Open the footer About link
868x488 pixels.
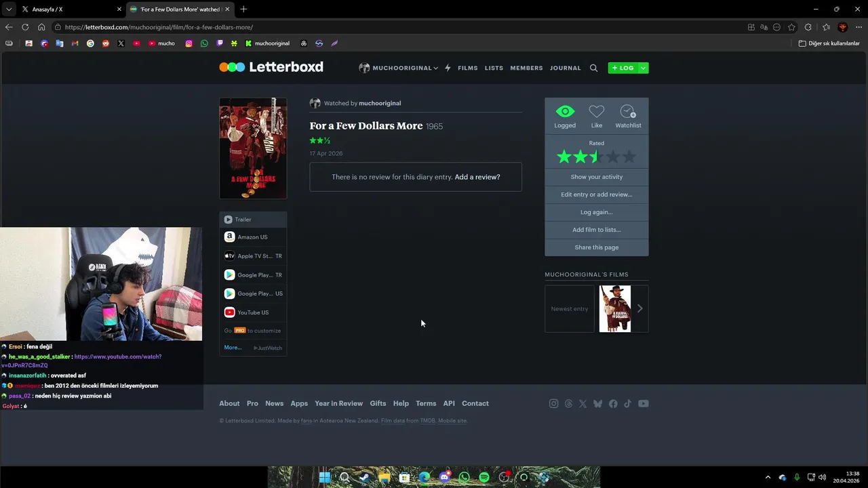click(x=229, y=403)
